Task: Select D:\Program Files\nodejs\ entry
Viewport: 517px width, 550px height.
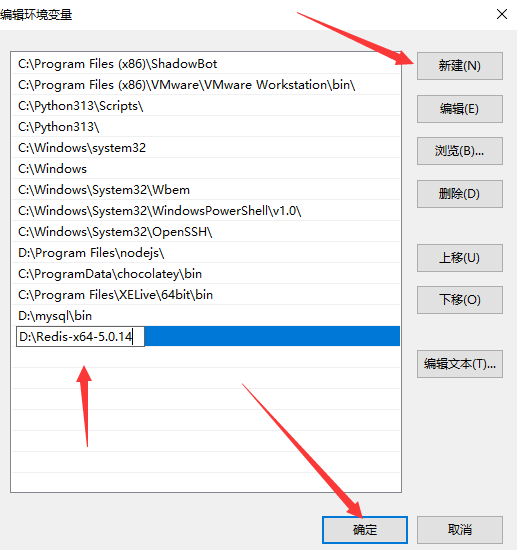Action: coord(206,253)
